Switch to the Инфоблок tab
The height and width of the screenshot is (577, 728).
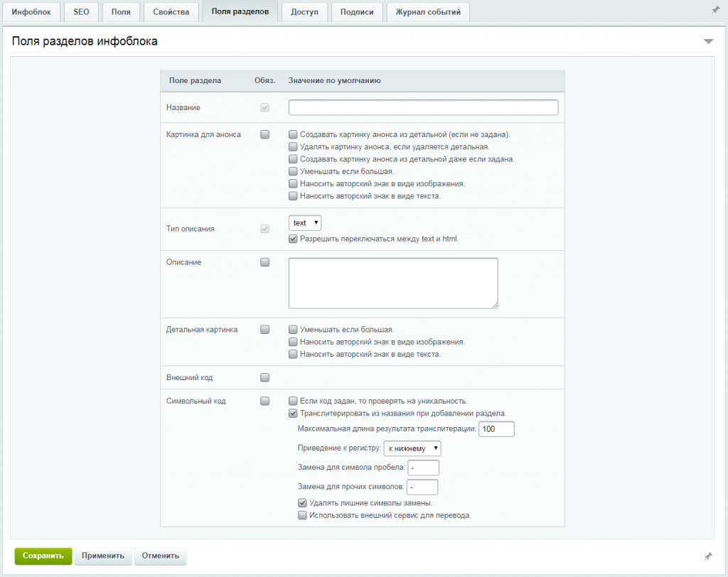click(x=31, y=12)
